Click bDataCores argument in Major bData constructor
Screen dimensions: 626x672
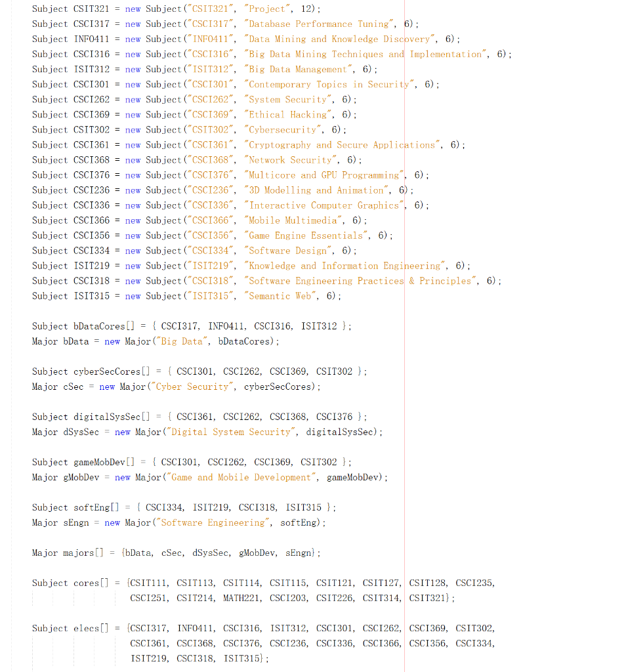pos(244,341)
